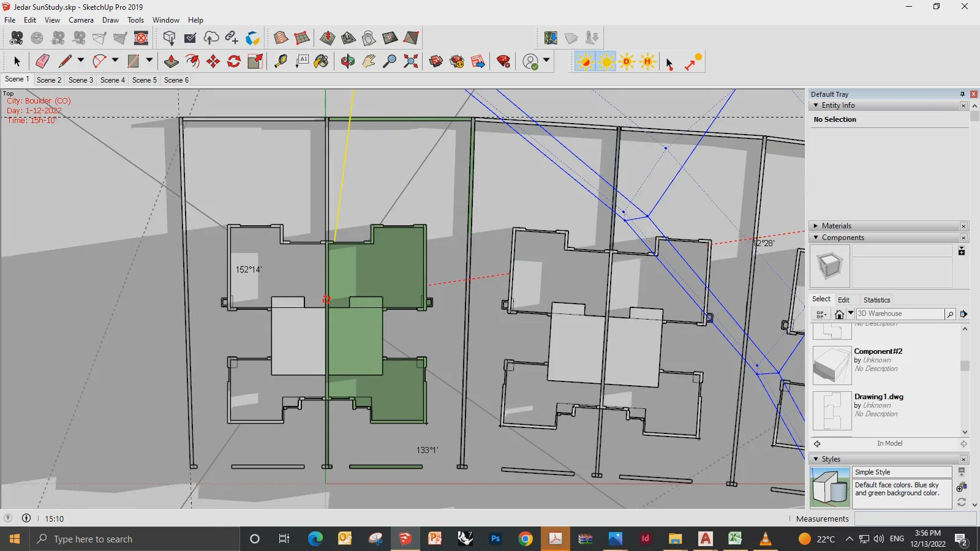Viewport: 980px width, 551px height.
Task: Select the Rectangle shape tool
Action: pos(133,61)
